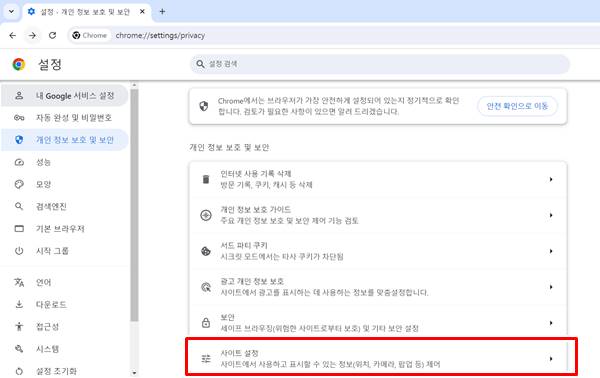Viewport: 600px width, 378px height.
Task: Expand arrow for 서드 파티 쿠키
Action: [551, 251]
